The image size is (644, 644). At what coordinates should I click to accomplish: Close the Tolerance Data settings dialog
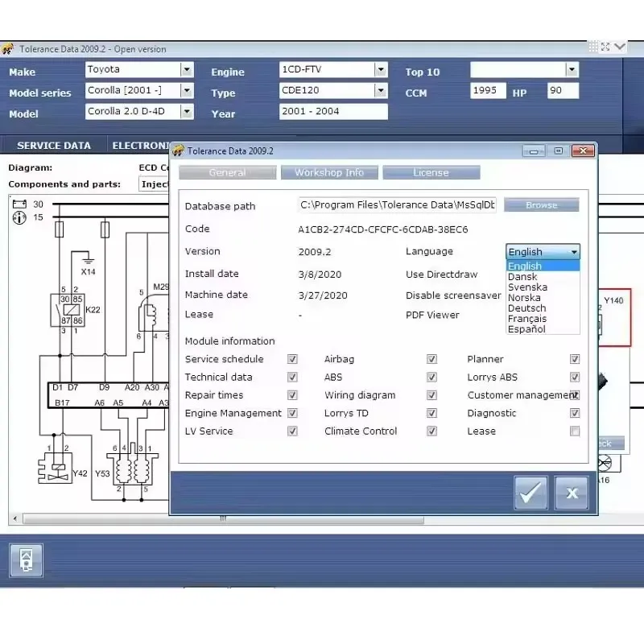582,151
